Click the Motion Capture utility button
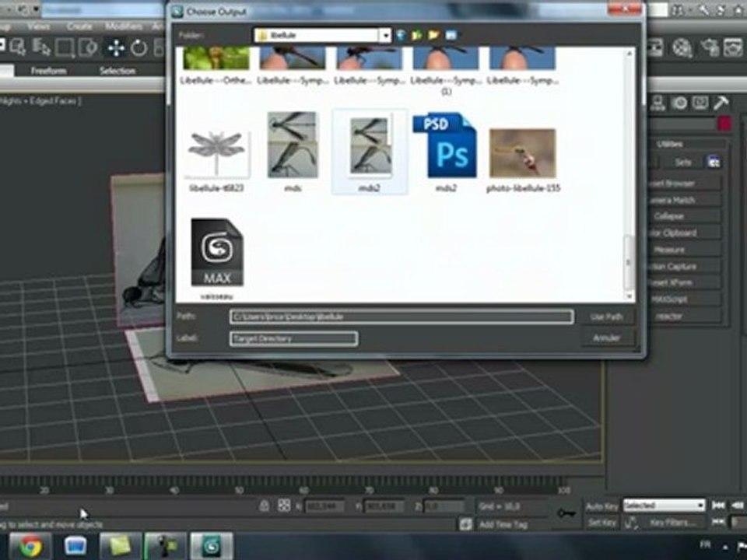Viewport: 747px width, 560px height. pos(686,266)
